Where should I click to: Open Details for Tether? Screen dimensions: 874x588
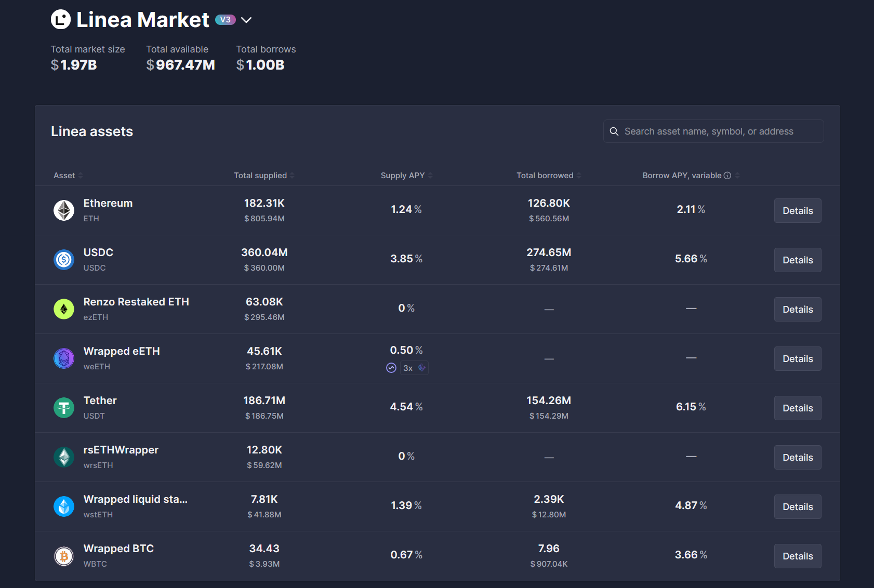click(798, 408)
